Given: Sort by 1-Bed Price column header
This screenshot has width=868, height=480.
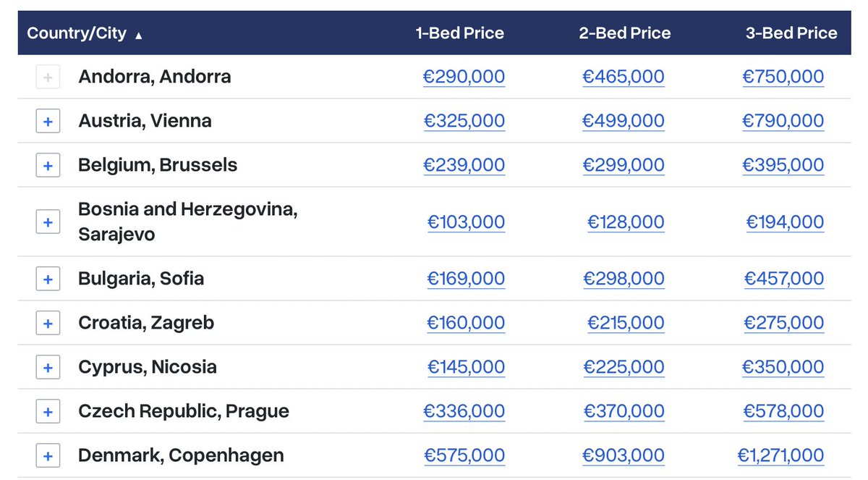Looking at the screenshot, I should click(x=460, y=33).
